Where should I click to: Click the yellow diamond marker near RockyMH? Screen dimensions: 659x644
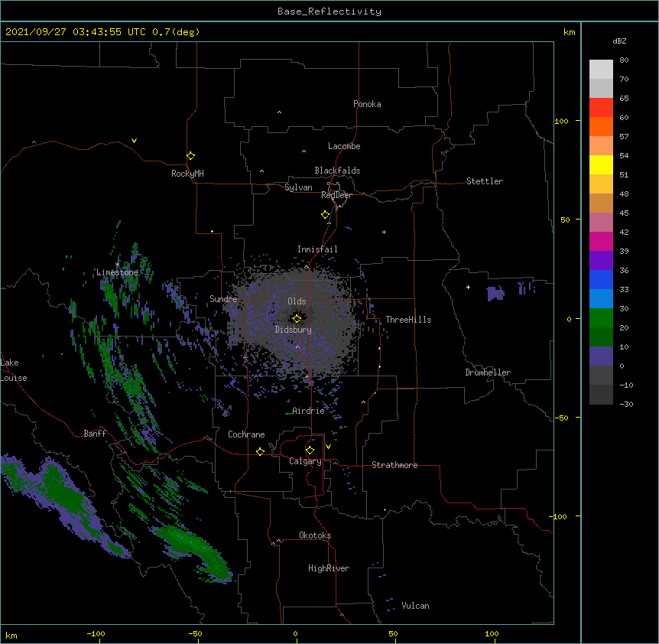click(190, 156)
